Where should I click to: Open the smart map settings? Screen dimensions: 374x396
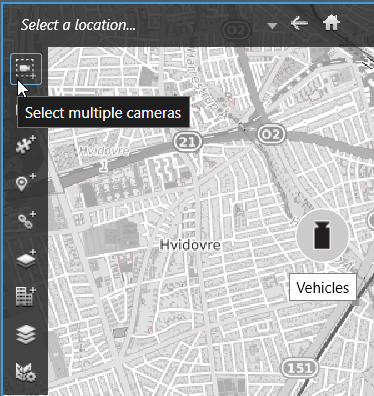[26, 372]
